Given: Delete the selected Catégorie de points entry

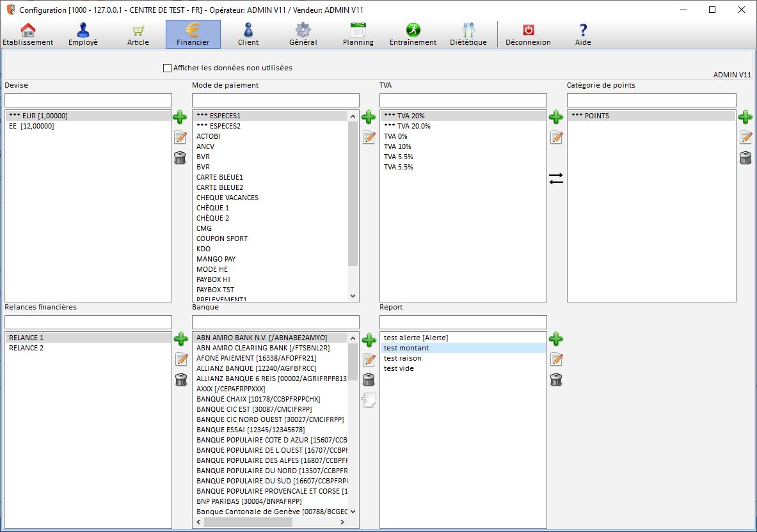Looking at the screenshot, I should point(745,158).
